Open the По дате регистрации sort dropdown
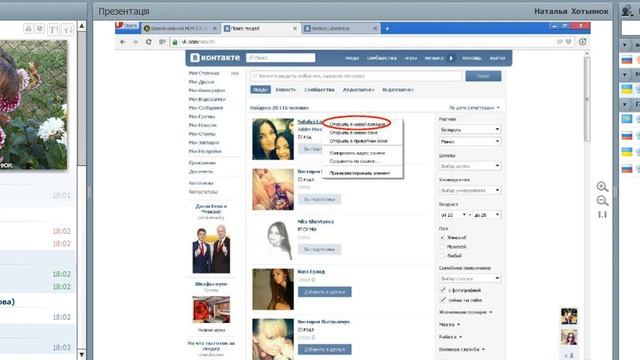Screen dimensions: 640x360 pyautogui.click(x=474, y=108)
